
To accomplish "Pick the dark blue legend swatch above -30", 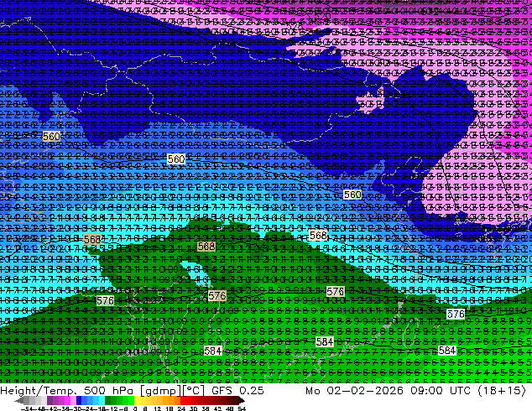I will [79, 400].
